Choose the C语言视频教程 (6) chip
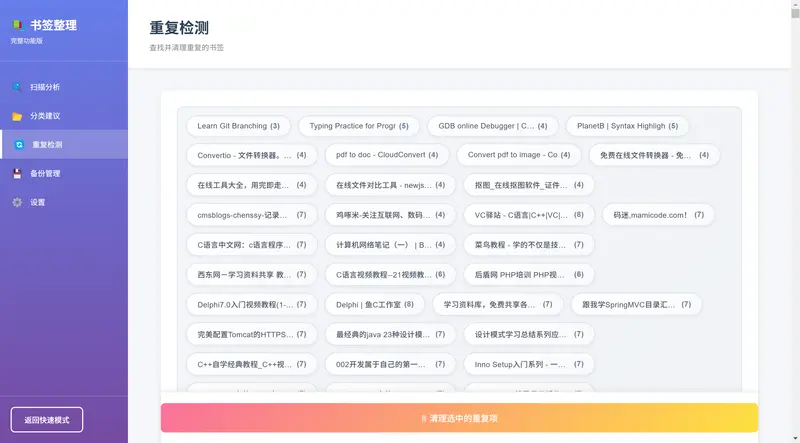Image resolution: width=800 pixels, height=443 pixels. pos(390,275)
